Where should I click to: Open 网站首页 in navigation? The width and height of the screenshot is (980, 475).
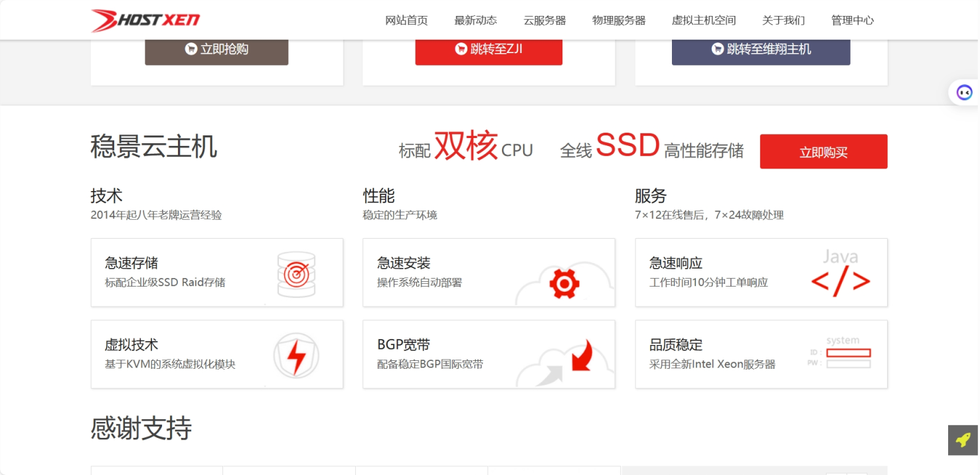406,21
